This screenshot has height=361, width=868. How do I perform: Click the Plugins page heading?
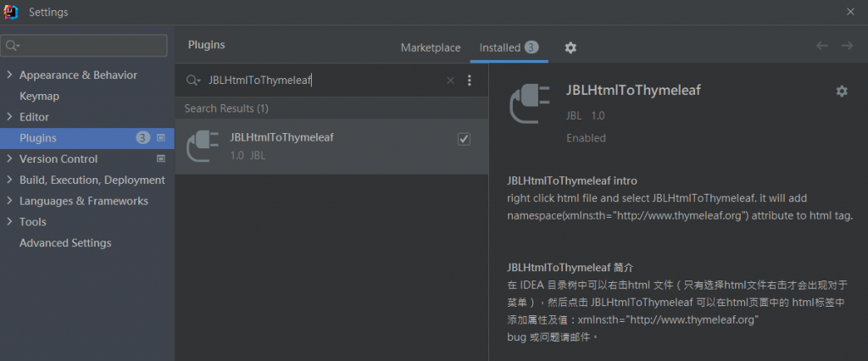[207, 45]
